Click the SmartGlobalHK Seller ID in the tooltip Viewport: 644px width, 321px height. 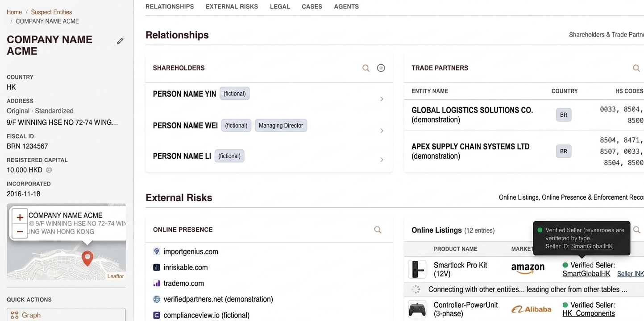(x=592, y=246)
